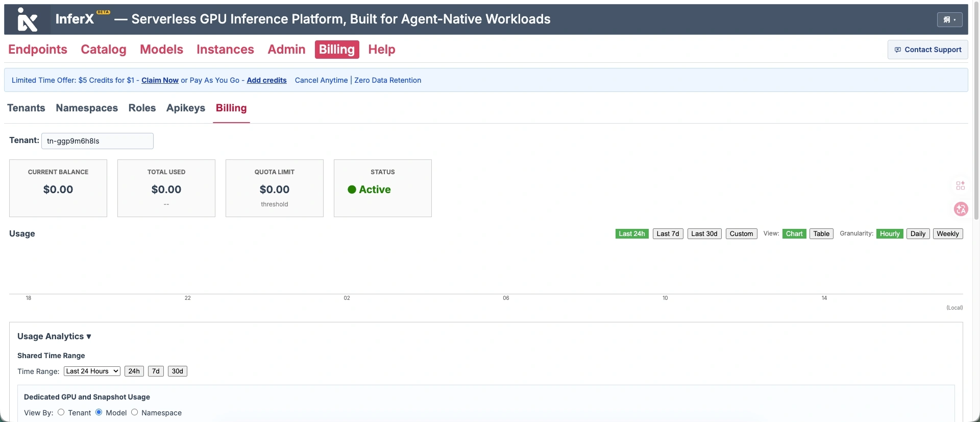Click the floating grid sparkle icon
Image resolution: width=980 pixels, height=422 pixels.
click(961, 185)
